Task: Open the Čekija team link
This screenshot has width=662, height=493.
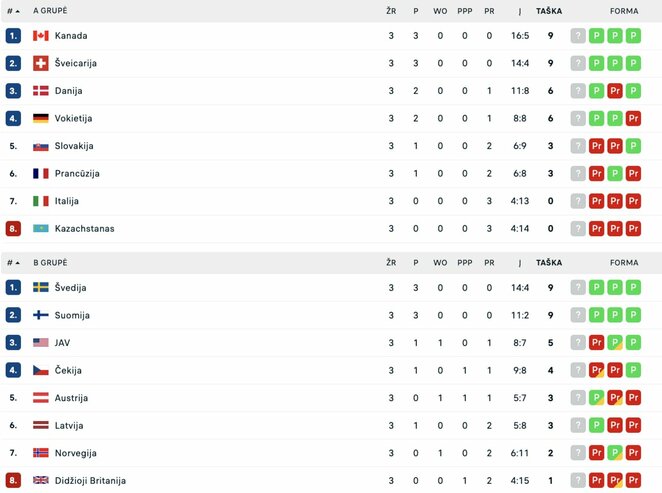Action: pos(68,371)
